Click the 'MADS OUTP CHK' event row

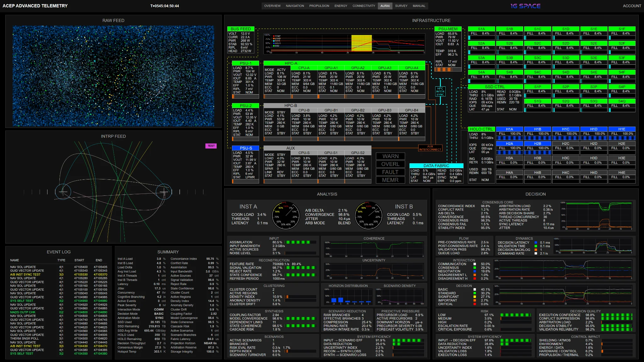[x=58, y=312]
